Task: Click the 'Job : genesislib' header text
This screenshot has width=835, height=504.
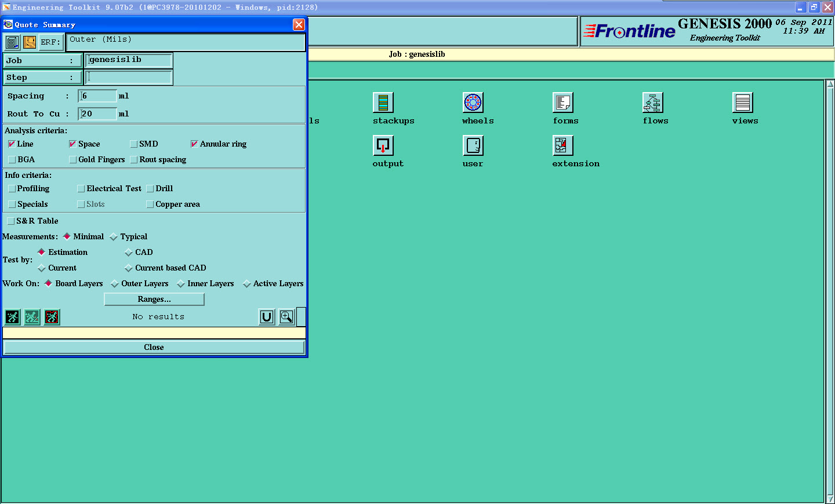Action: point(417,54)
